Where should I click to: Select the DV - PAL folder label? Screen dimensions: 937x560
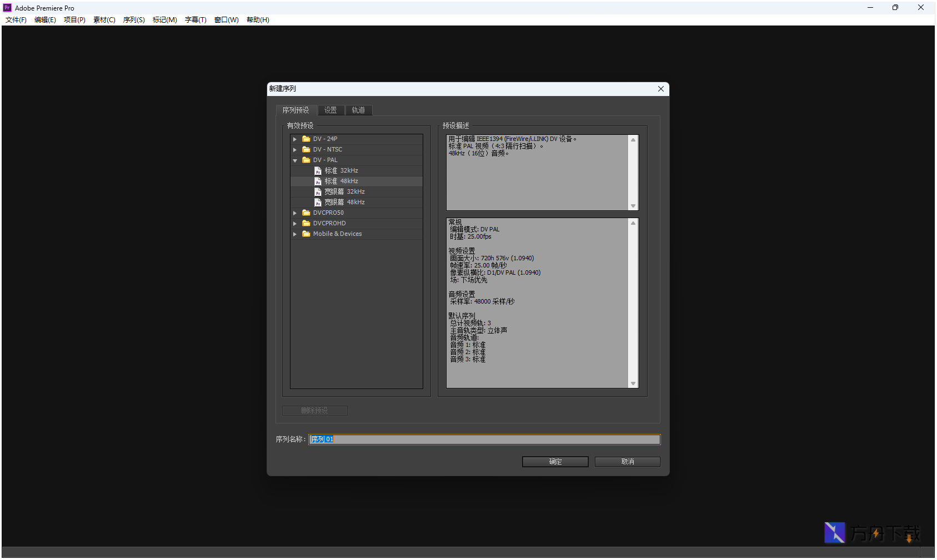pos(325,160)
